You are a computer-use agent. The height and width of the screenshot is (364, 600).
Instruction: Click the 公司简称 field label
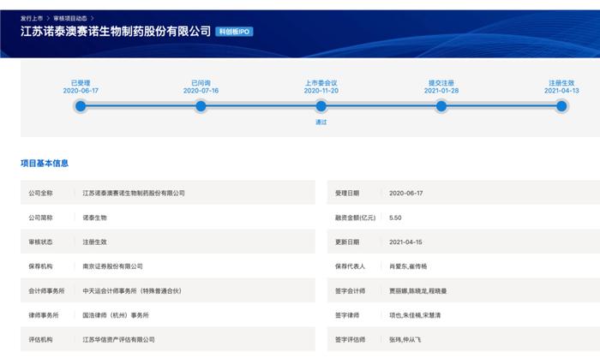coord(40,218)
